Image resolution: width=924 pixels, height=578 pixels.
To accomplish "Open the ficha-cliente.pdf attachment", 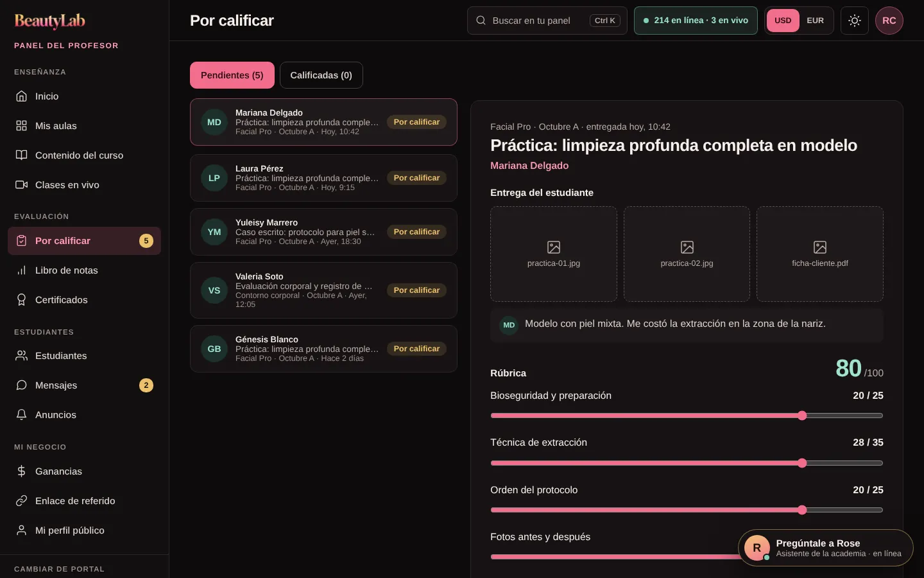I will coord(820,254).
